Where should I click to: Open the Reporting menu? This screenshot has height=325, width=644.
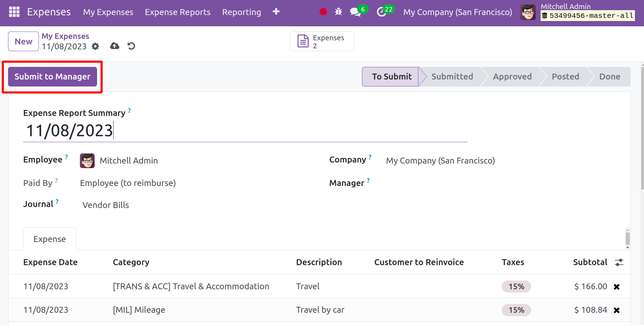242,12
